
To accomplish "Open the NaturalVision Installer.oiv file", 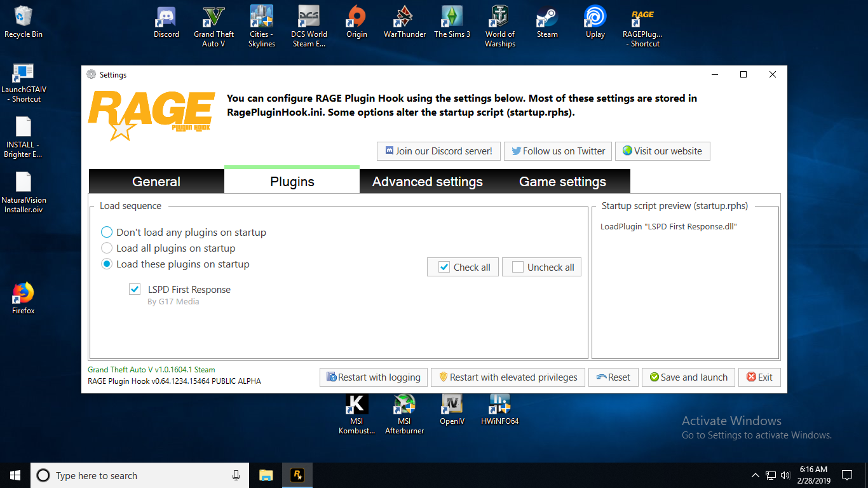I will [24, 192].
